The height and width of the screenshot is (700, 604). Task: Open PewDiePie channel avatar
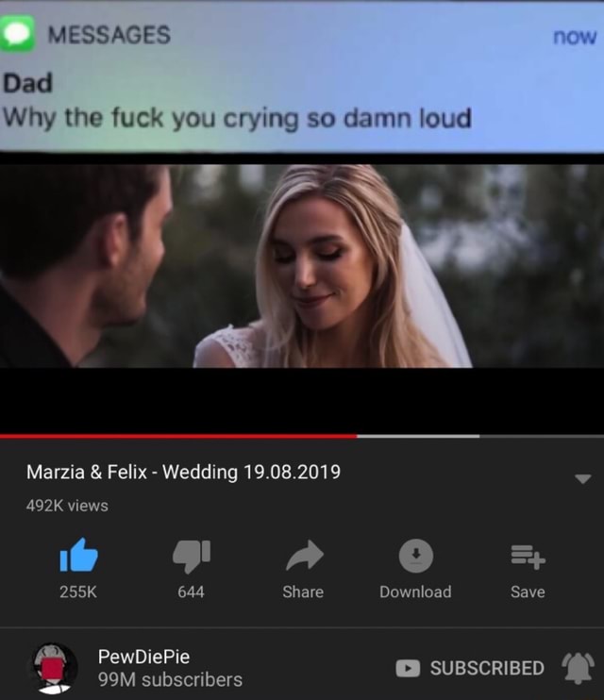click(55, 668)
